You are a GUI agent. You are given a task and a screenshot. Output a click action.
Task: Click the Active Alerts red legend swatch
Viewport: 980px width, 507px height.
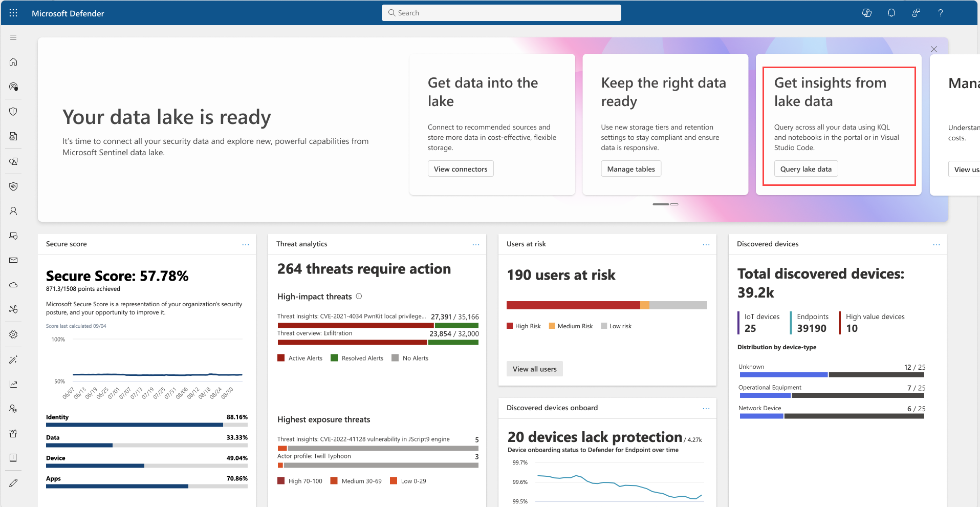tap(281, 358)
